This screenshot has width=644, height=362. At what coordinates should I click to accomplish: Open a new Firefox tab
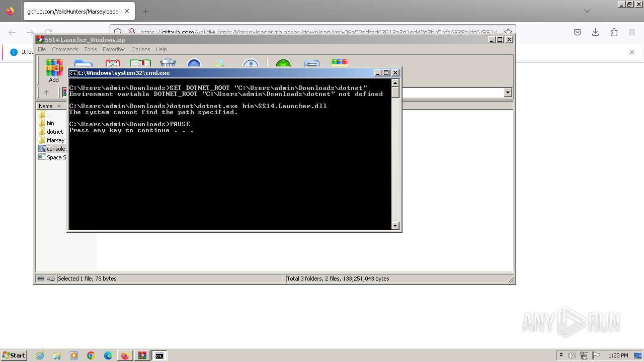(x=146, y=11)
